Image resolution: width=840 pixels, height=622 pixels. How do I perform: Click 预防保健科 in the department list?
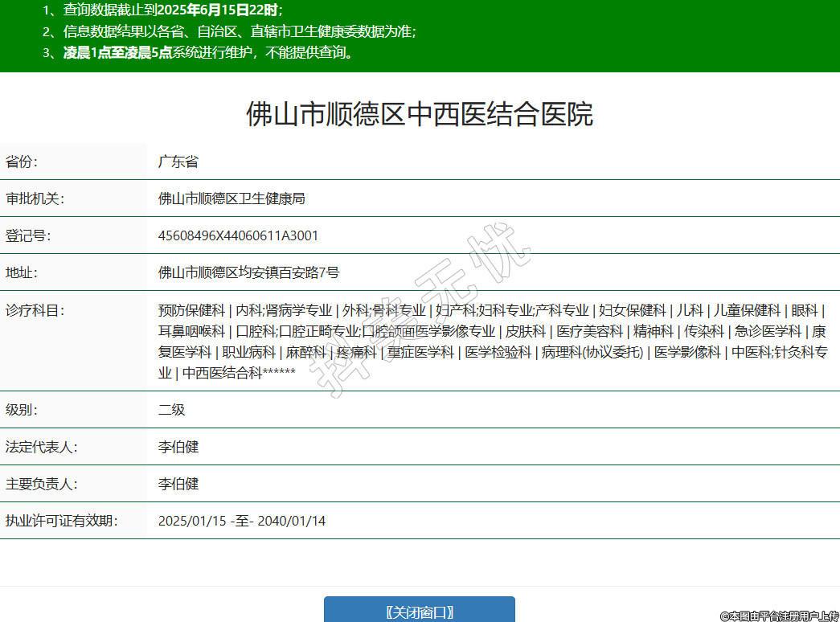point(191,310)
